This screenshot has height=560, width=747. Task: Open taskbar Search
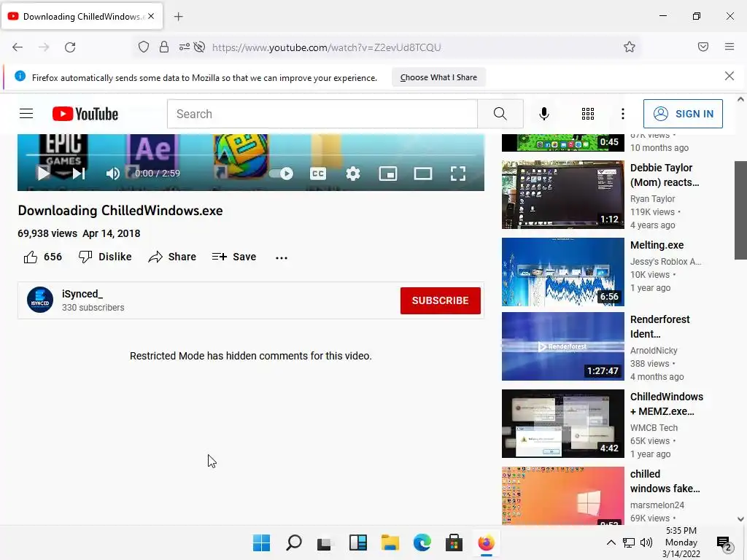click(x=294, y=542)
